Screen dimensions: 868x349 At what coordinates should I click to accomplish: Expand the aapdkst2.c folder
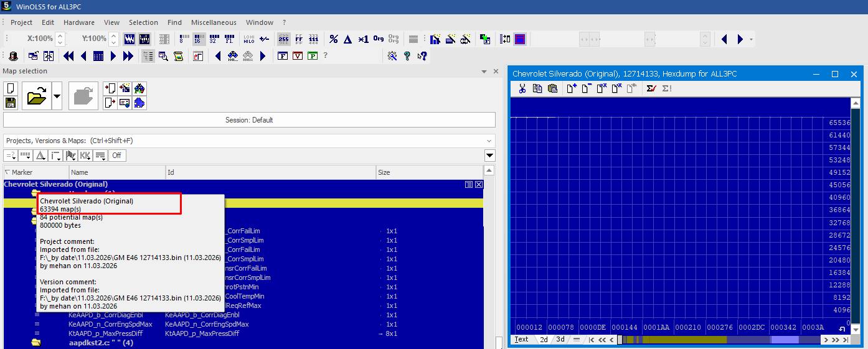(36, 343)
